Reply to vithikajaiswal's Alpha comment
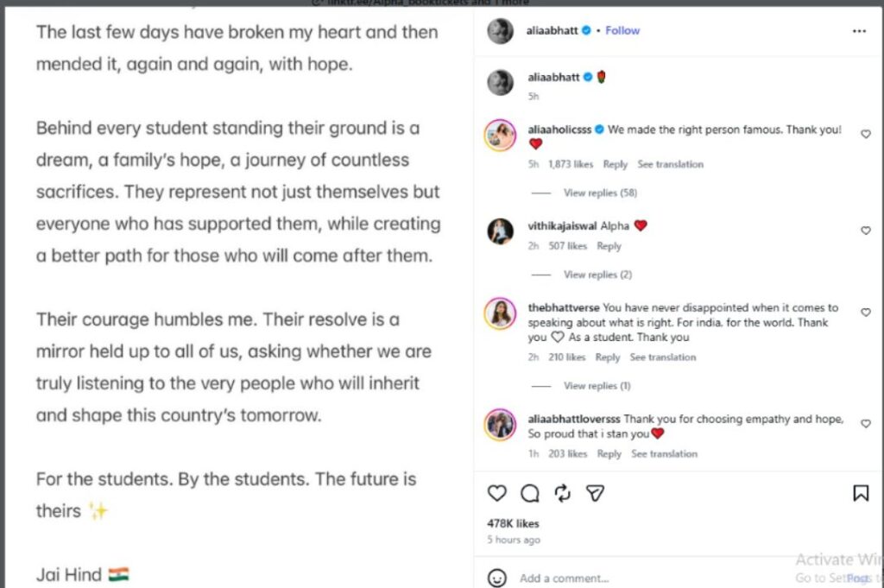The image size is (884, 588). (x=609, y=246)
